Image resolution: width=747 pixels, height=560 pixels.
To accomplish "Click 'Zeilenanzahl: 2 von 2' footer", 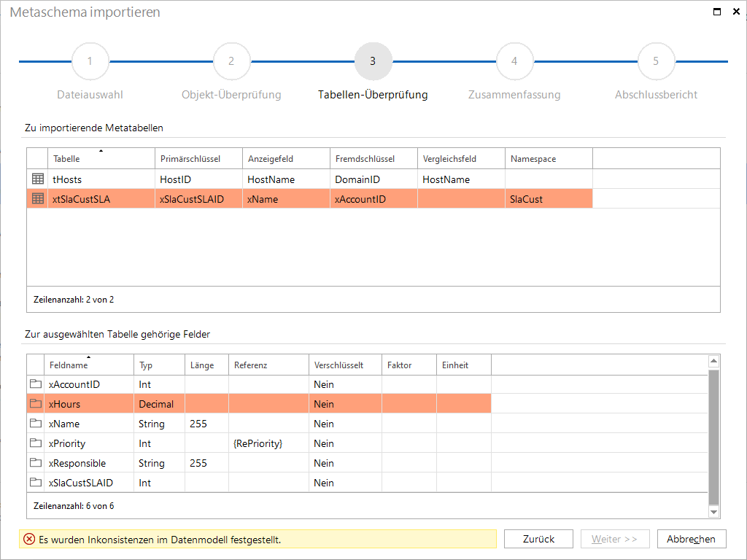I will point(74,300).
